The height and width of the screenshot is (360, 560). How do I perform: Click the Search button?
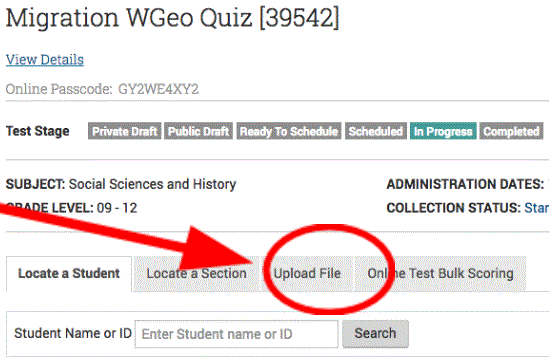pos(375,334)
